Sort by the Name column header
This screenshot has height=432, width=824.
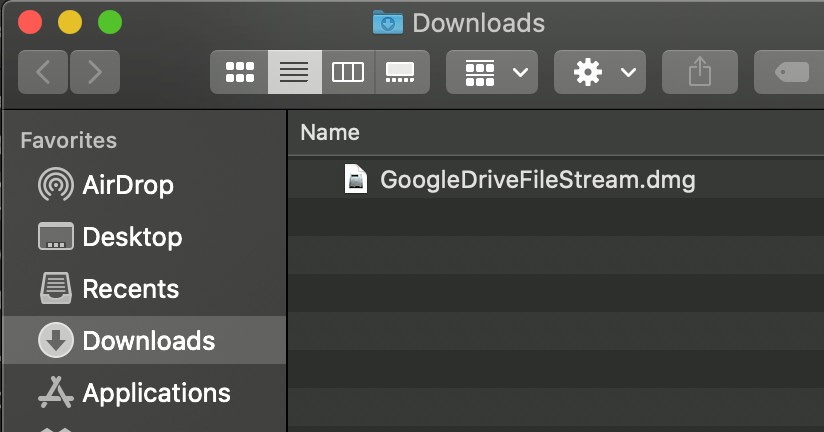click(330, 132)
